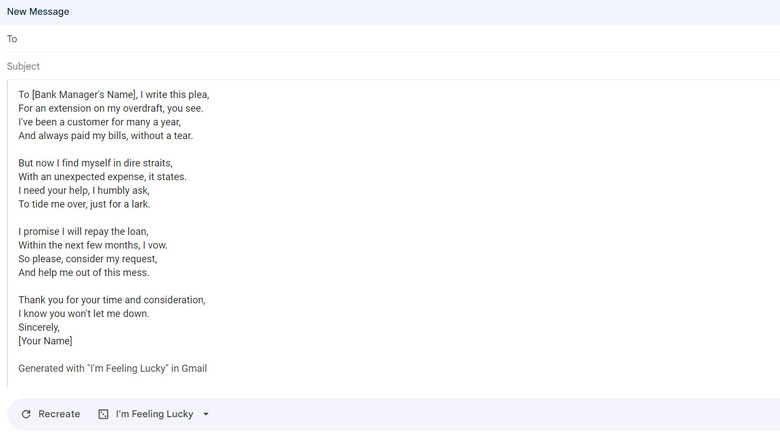Click the line "I know you won't let me down"

(x=83, y=313)
